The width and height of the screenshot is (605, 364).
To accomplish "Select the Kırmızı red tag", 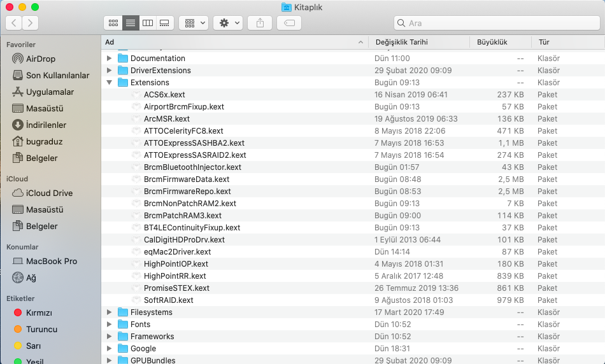I will pos(39,312).
